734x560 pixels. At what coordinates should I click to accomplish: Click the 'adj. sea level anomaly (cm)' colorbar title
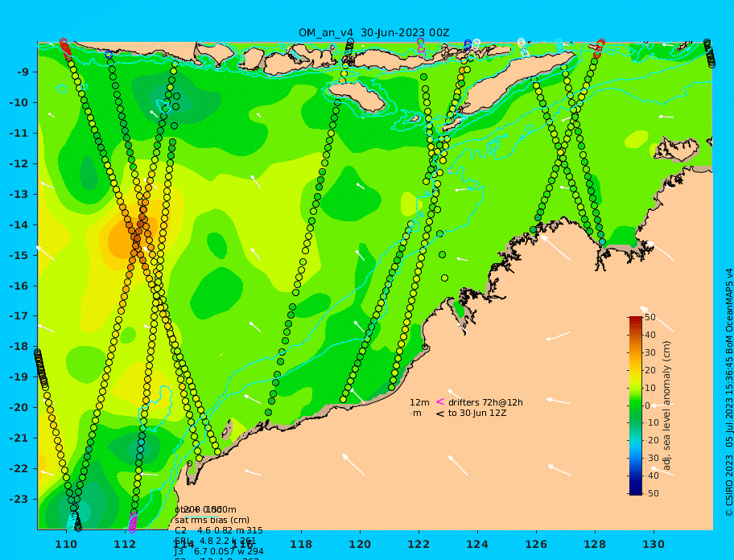point(666,406)
